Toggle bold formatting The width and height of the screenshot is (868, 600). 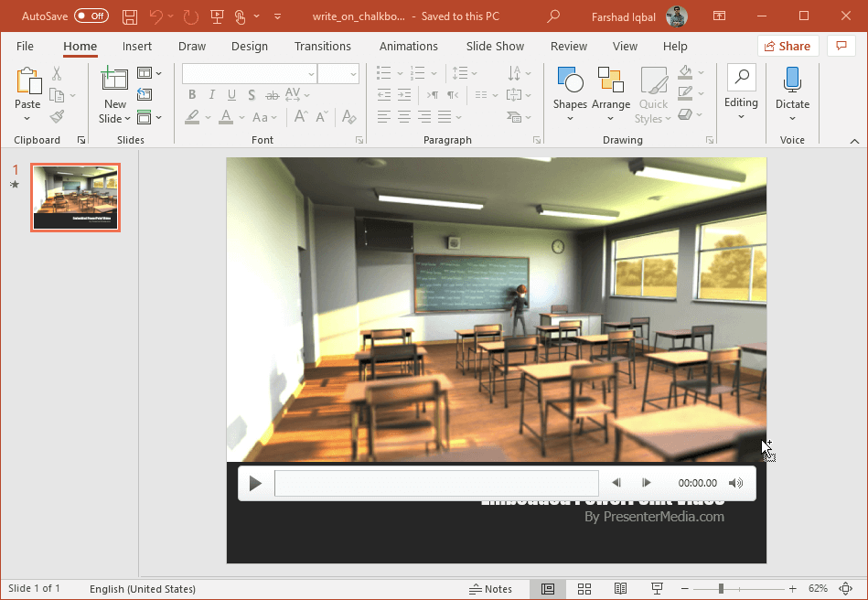point(192,95)
